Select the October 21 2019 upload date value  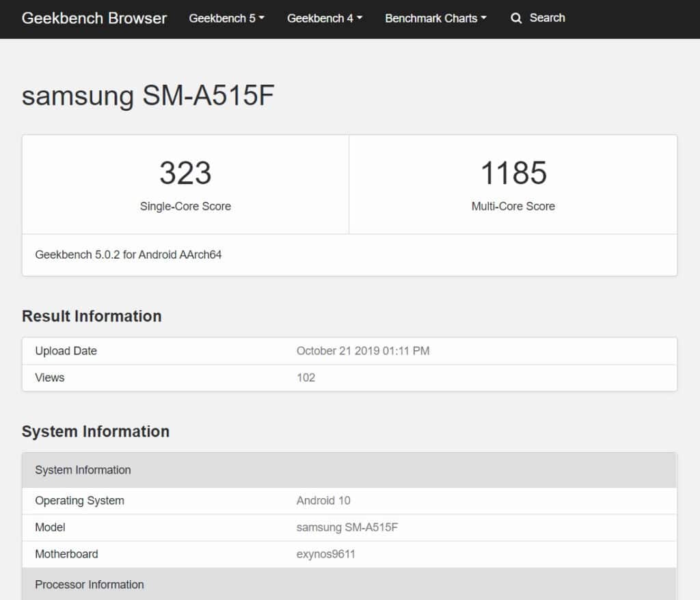363,351
